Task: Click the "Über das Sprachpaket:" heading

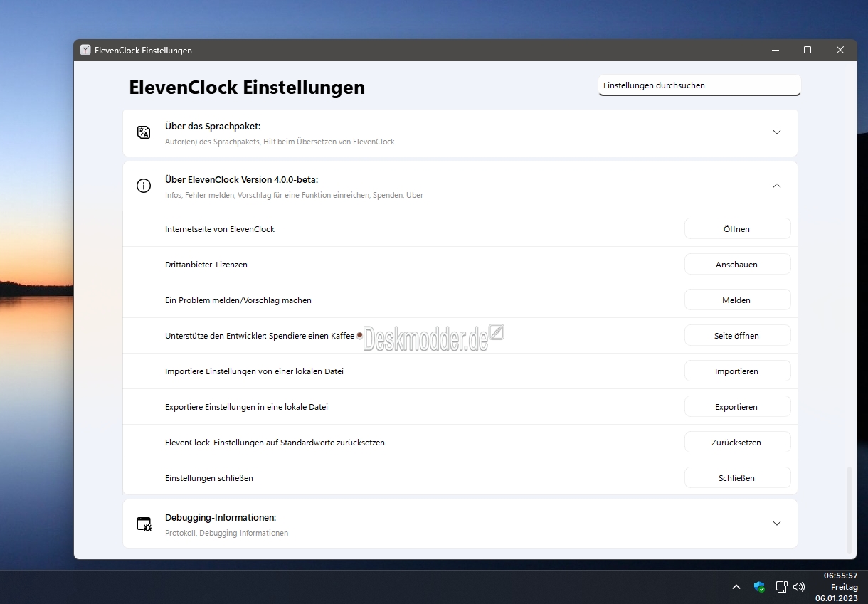Action: pos(213,127)
